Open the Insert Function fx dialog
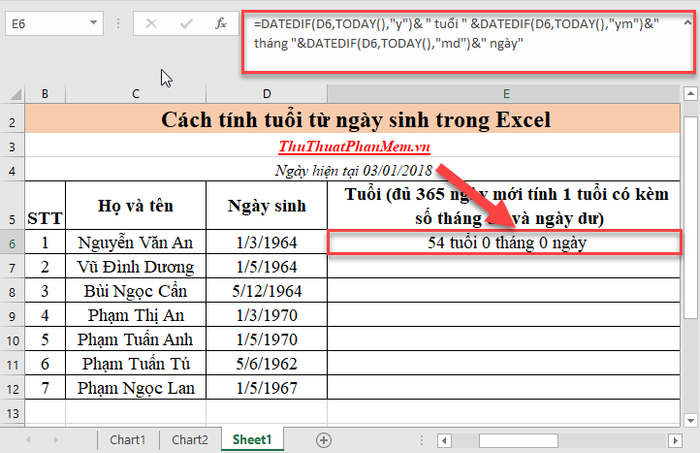 (221, 23)
